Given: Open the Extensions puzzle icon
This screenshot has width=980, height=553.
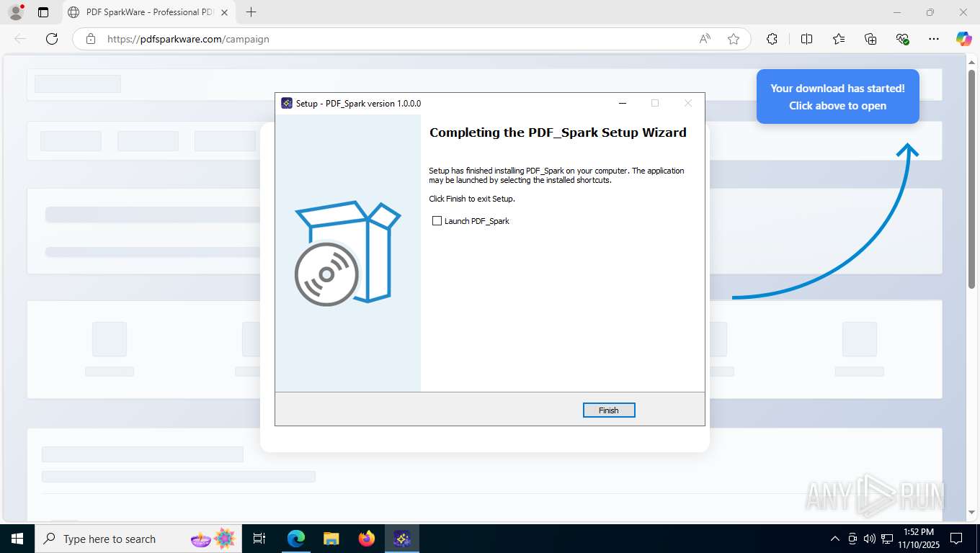Looking at the screenshot, I should pyautogui.click(x=772, y=39).
